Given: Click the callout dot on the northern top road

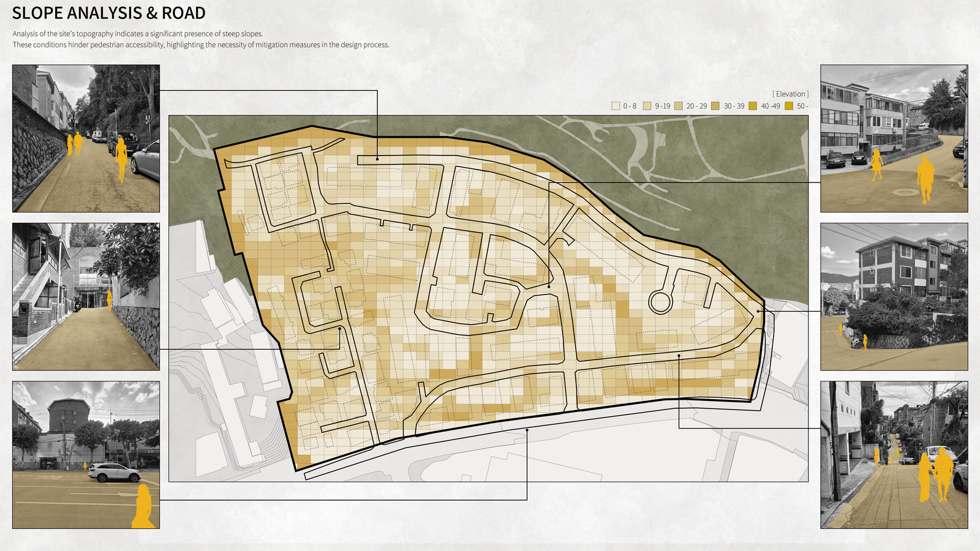Looking at the screenshot, I should click(377, 159).
